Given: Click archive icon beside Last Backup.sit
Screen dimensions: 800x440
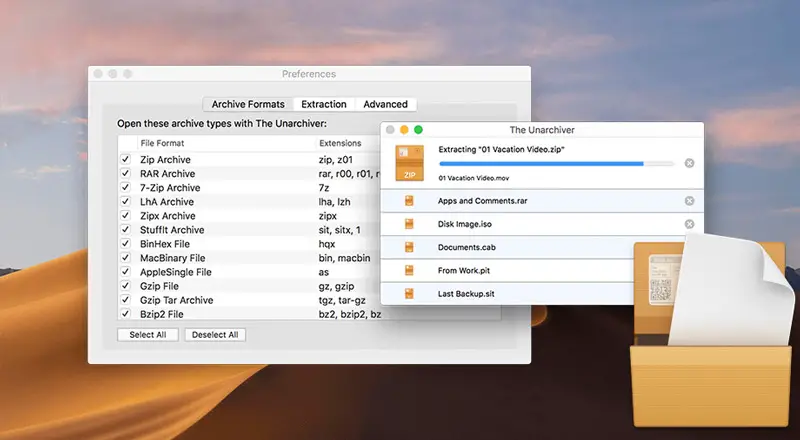Looking at the screenshot, I should click(409, 294).
